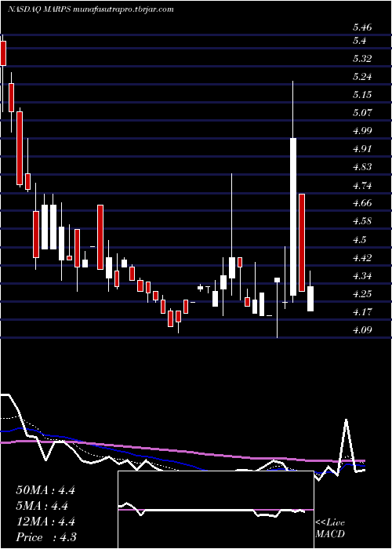
Task: Select the 5.15 price axis label
Action: pos(362,95)
